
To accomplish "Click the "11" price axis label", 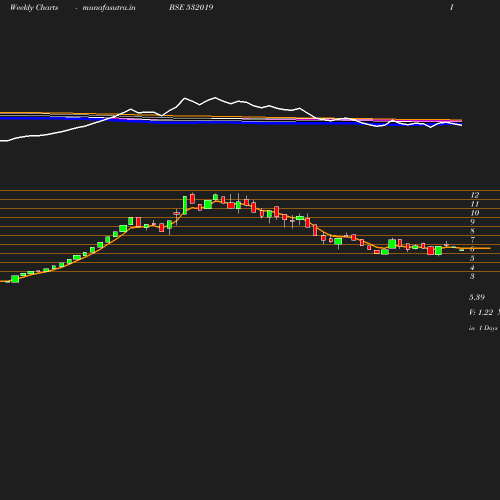I will pyautogui.click(x=475, y=204).
